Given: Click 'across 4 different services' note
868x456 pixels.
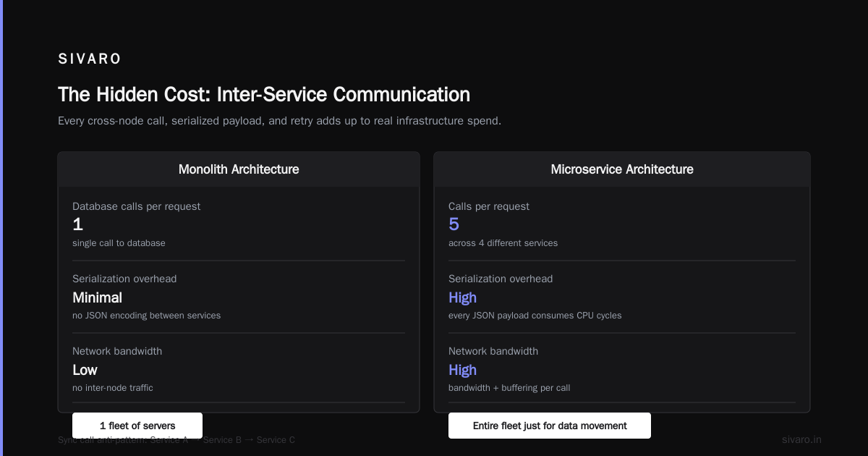Looking at the screenshot, I should coord(503,243).
